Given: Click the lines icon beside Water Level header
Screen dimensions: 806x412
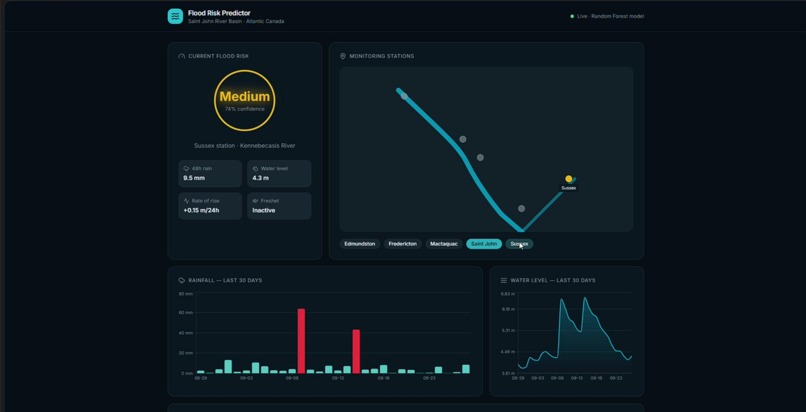Looking at the screenshot, I should pos(504,280).
